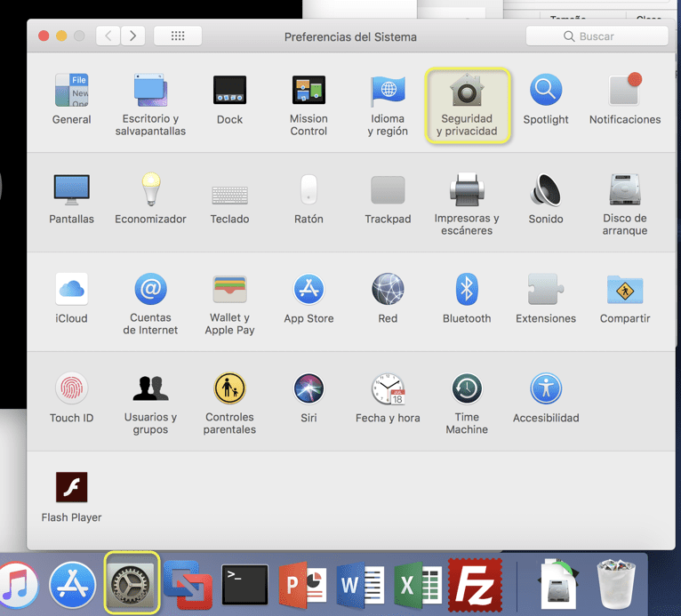This screenshot has height=616, width=681.
Task: Open the General preferences pane
Action: [x=72, y=99]
